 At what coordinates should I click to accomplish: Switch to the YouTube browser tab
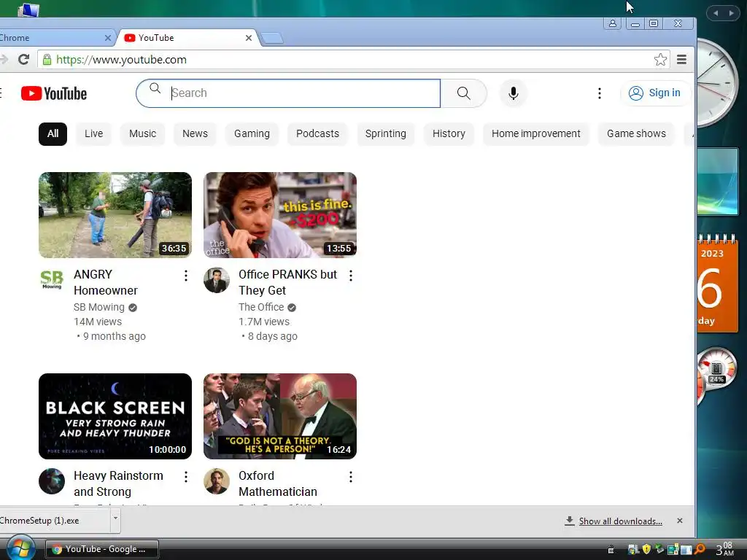187,38
